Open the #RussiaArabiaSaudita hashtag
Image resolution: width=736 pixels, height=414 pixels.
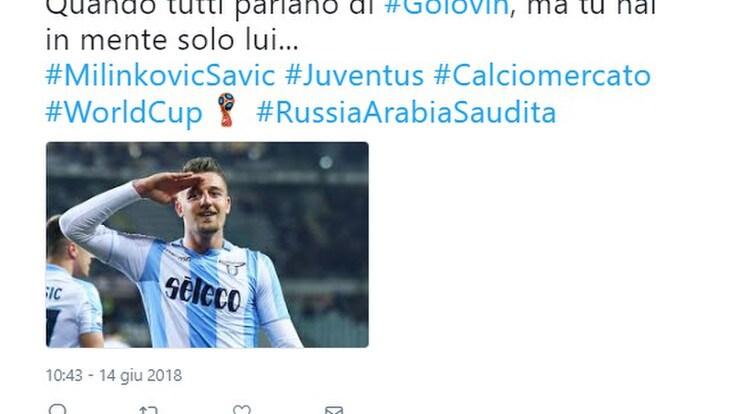tap(406, 113)
